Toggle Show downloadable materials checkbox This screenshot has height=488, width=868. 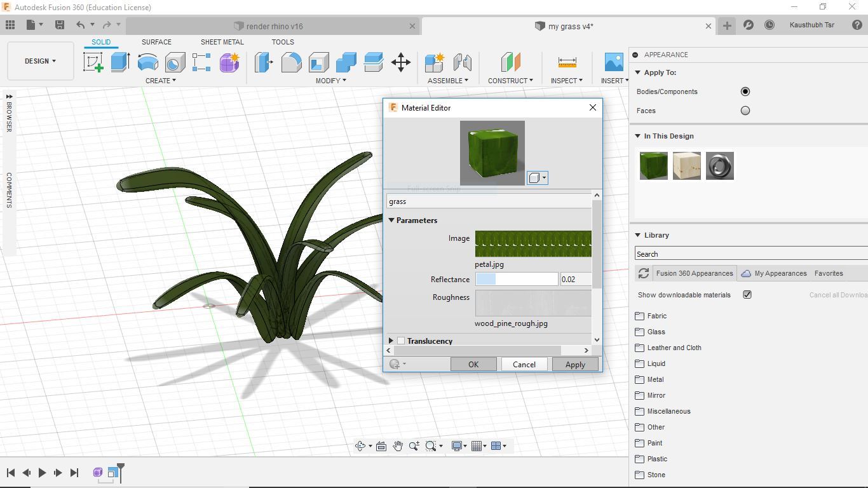coord(747,295)
